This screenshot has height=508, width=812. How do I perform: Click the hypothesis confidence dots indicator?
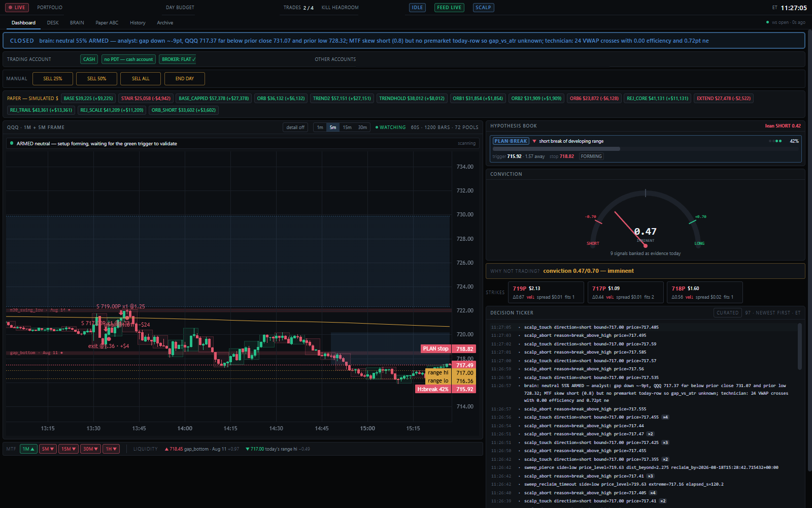pyautogui.click(x=775, y=141)
